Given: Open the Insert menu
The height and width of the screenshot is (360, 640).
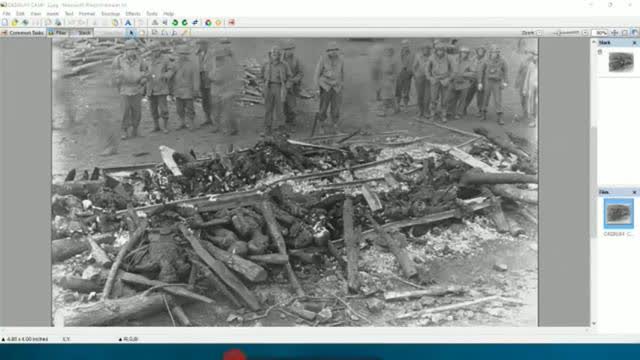Looking at the screenshot, I should point(53,13).
